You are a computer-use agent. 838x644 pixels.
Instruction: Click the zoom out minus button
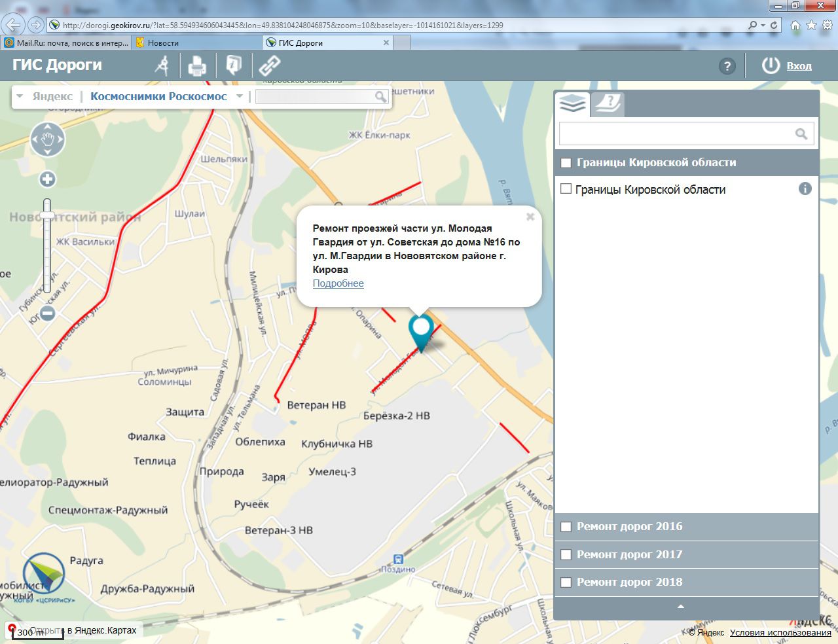click(47, 313)
